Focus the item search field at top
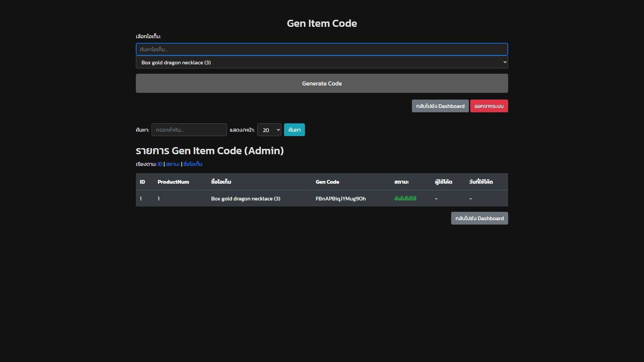 coord(322,49)
